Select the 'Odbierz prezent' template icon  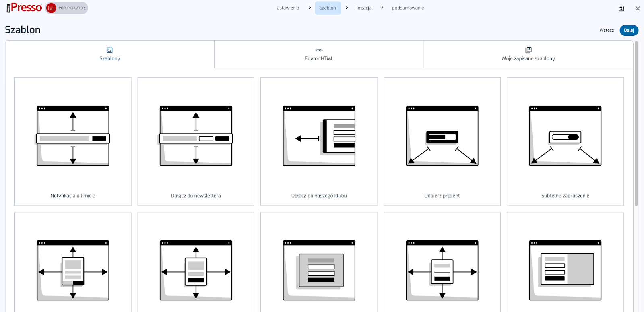point(442,136)
